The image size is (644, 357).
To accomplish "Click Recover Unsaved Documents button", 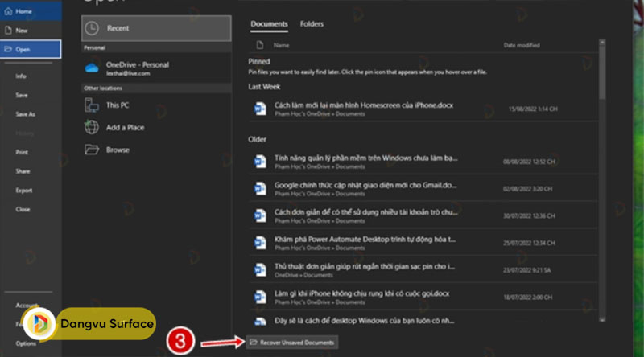I will pyautogui.click(x=291, y=343).
